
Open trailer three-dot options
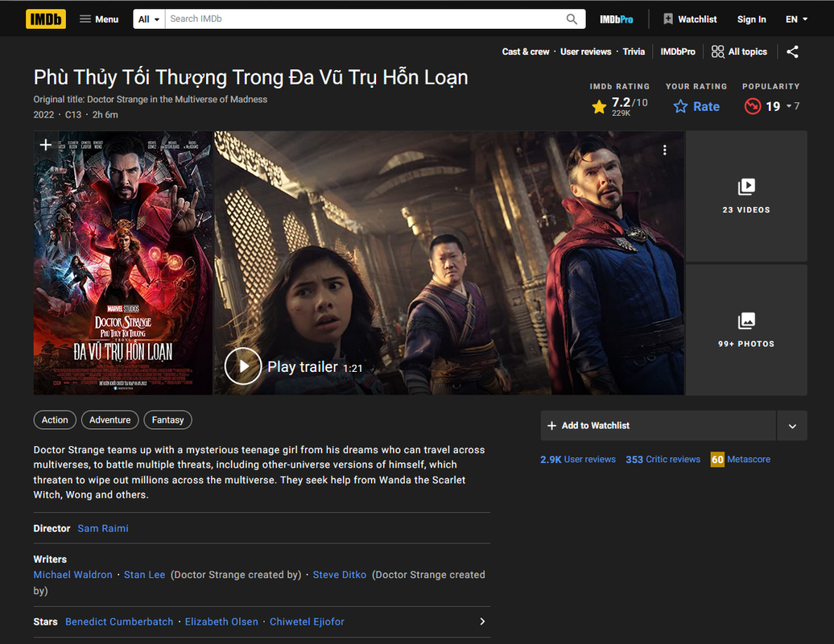tap(664, 150)
